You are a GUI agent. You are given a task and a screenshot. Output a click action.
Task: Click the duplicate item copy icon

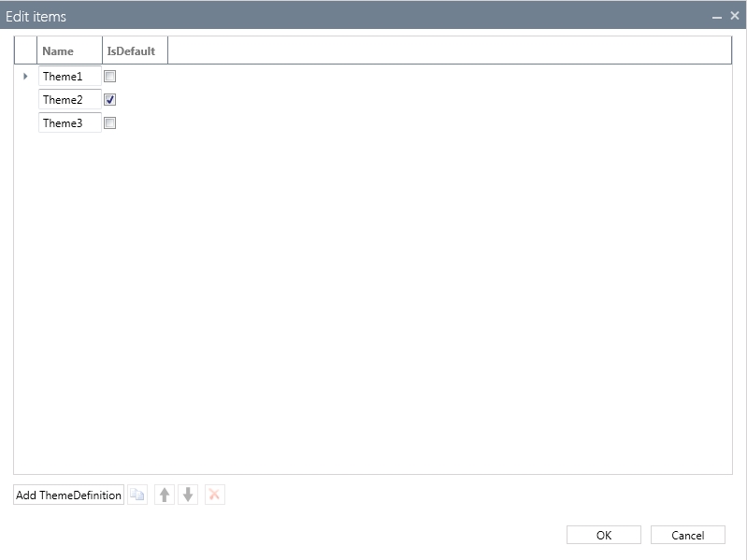click(x=137, y=495)
